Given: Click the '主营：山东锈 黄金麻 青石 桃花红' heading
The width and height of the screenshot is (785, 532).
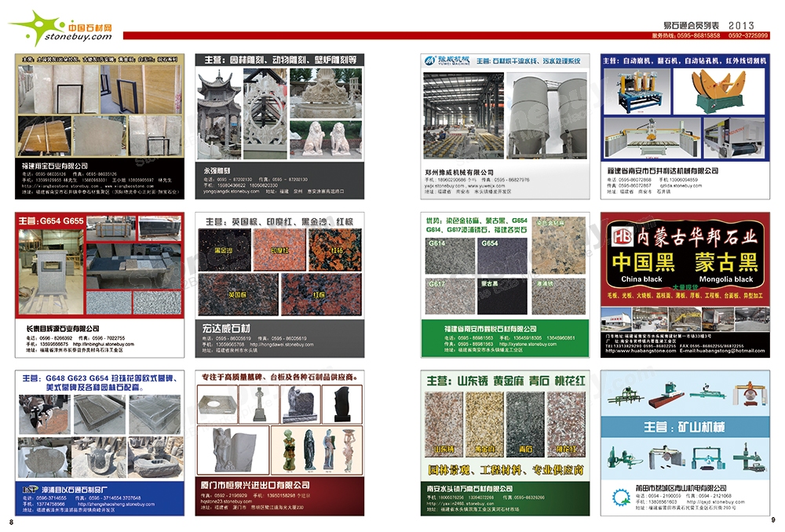Looking at the screenshot, I should 506,381.
